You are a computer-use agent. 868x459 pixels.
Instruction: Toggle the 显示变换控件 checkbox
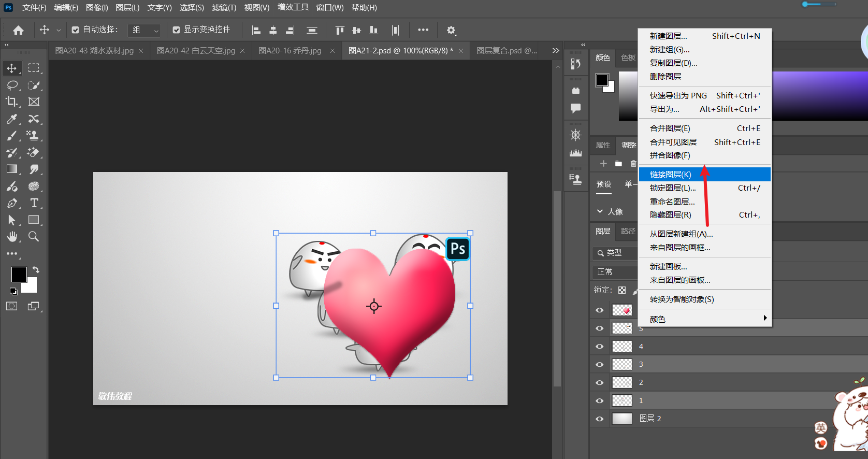[x=177, y=30]
